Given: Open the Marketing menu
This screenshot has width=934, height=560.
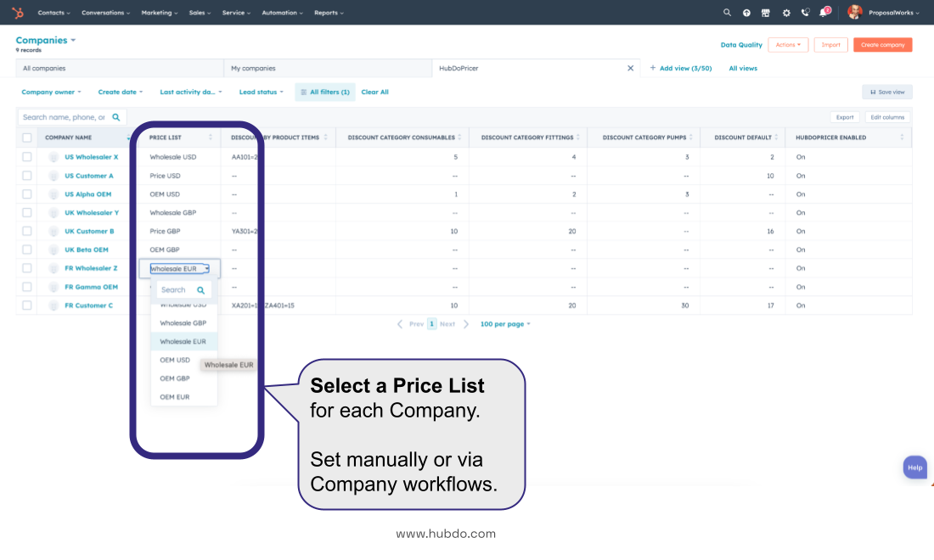Looking at the screenshot, I should coord(159,13).
